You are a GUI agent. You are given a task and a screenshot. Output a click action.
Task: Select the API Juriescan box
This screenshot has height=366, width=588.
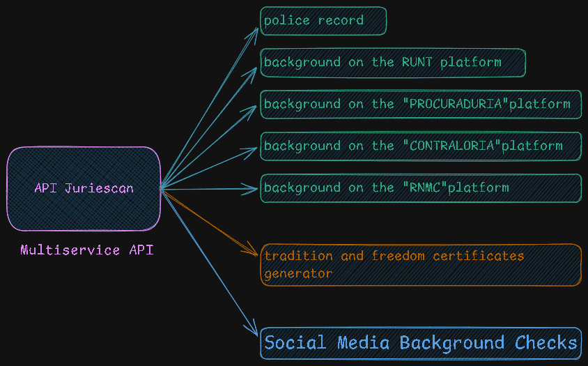84,188
